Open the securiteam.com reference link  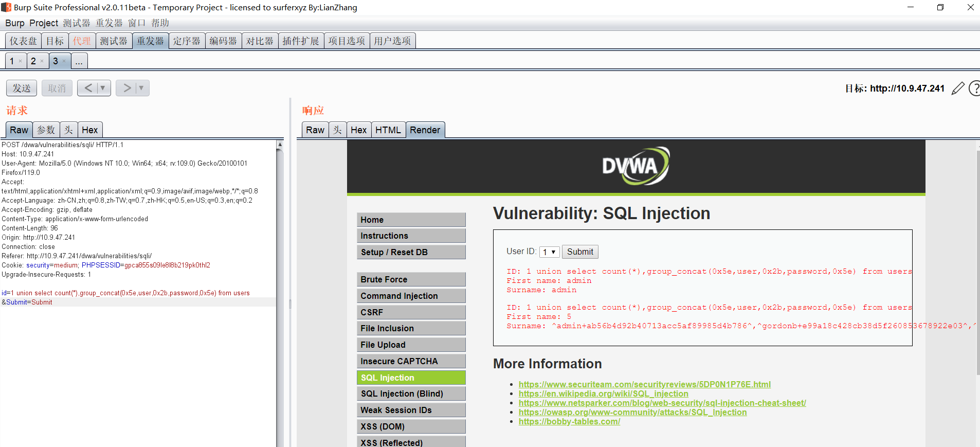pyautogui.click(x=645, y=384)
